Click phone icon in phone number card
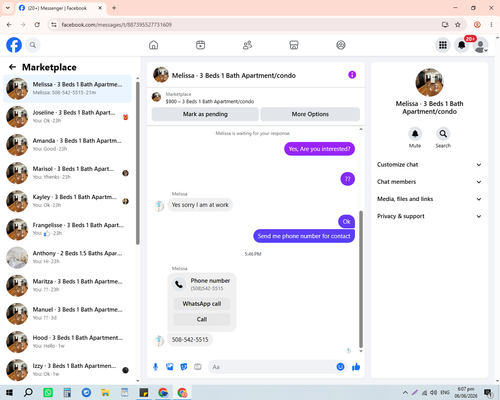This screenshot has width=500, height=400. [179, 284]
